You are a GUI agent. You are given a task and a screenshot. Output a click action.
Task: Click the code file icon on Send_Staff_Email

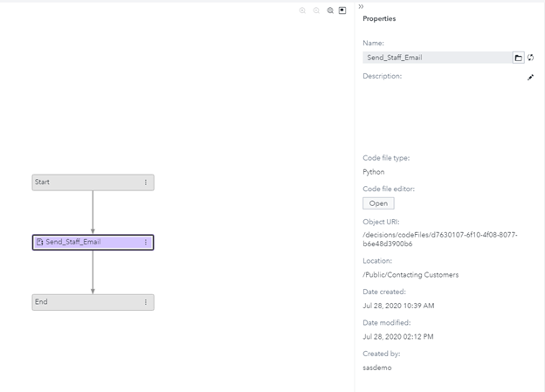point(39,242)
